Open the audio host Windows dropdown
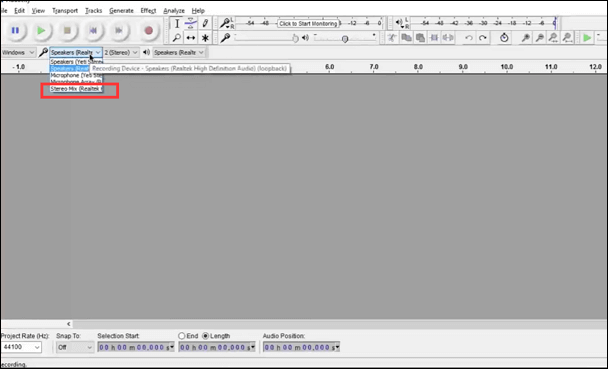 [18, 52]
